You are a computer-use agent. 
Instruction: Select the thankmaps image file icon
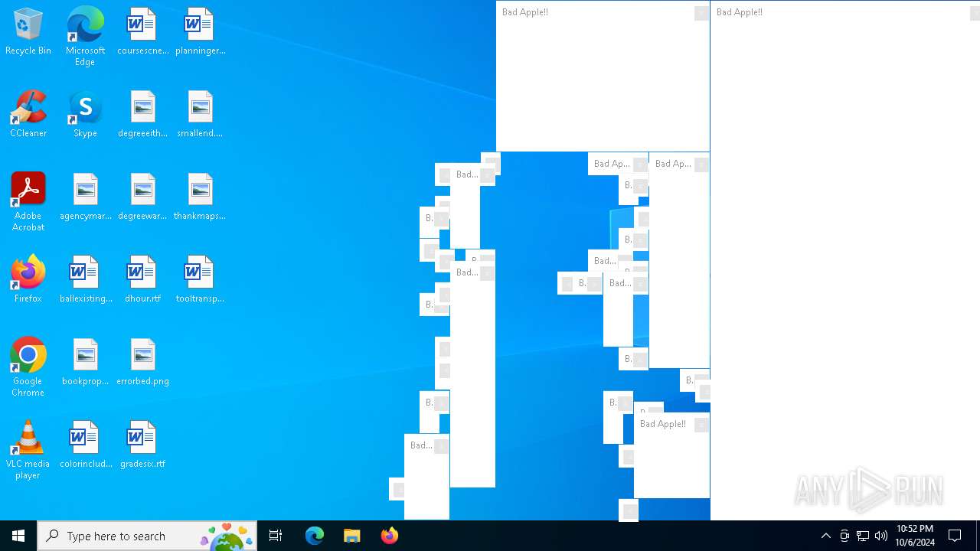pos(200,197)
